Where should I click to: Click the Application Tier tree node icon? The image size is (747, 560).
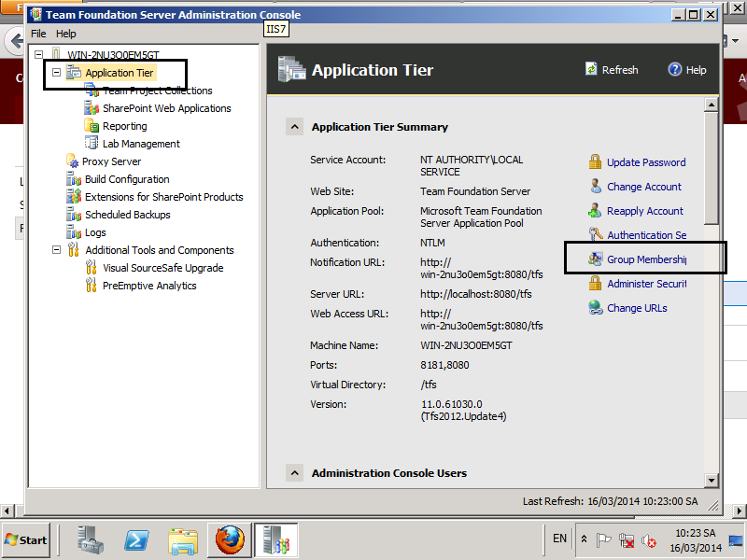pos(74,73)
